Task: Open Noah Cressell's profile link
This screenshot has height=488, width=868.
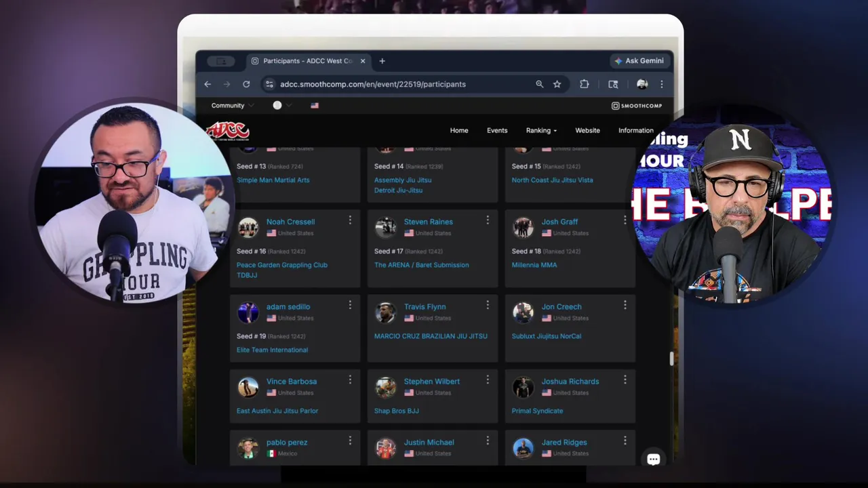Action: [x=290, y=222]
